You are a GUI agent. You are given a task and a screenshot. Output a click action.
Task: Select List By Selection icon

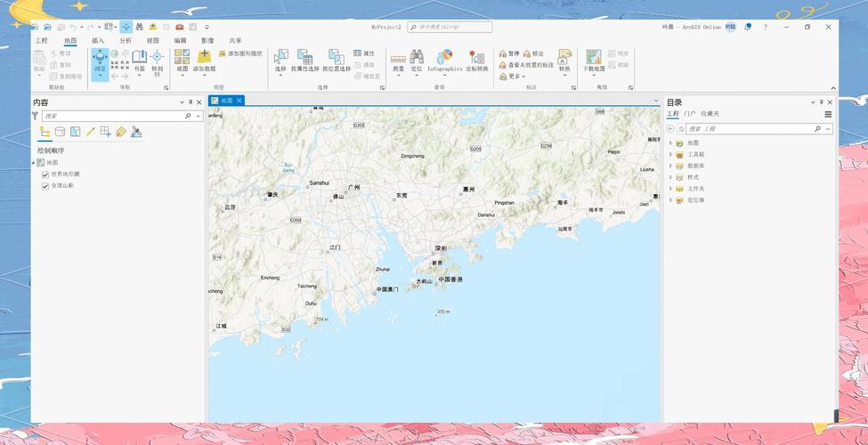[76, 132]
